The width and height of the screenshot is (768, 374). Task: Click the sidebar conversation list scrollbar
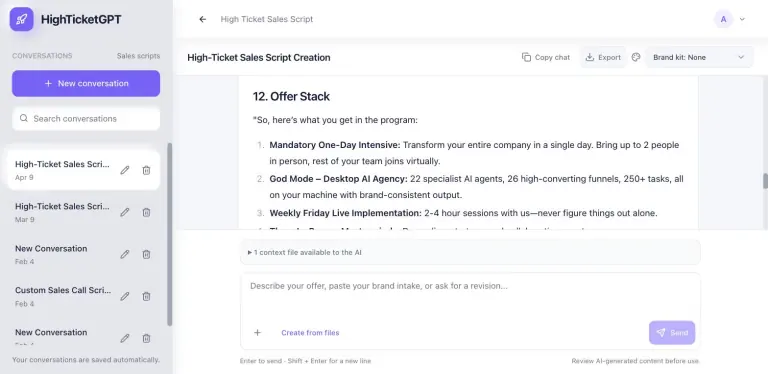[169, 234]
